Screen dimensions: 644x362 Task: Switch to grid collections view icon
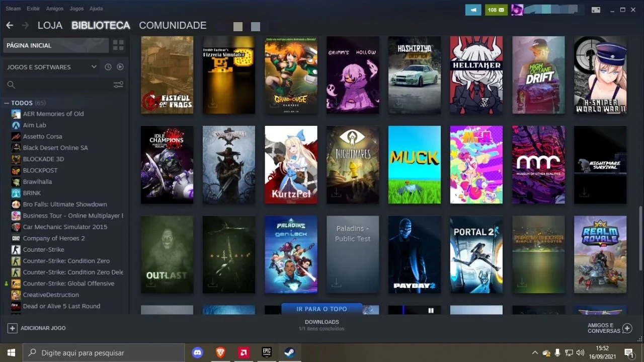118,45
